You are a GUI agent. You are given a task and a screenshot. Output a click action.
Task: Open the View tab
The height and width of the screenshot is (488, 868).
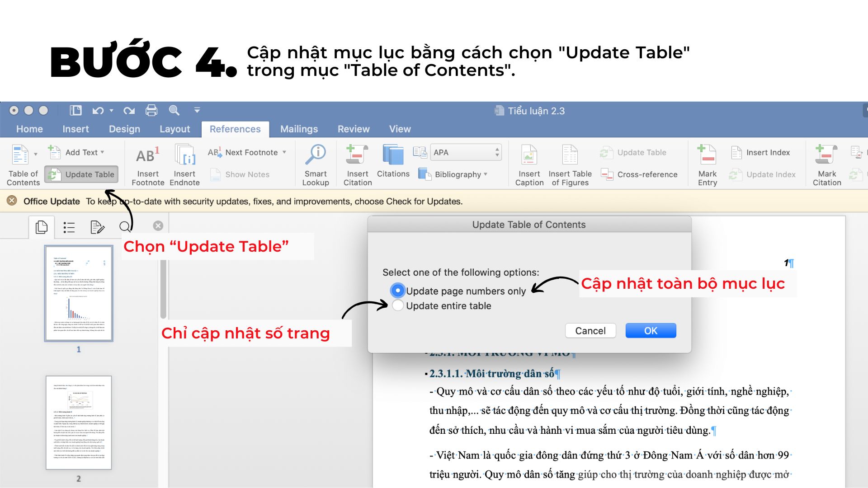tap(400, 129)
